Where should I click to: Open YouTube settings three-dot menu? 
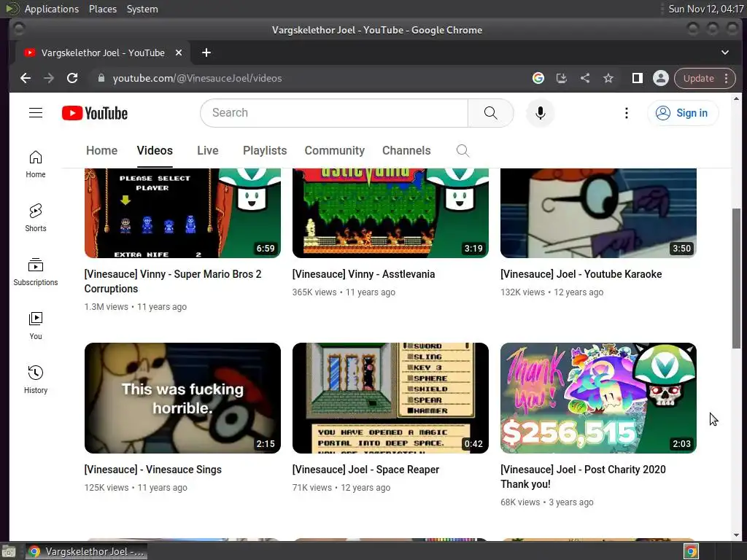pos(627,113)
